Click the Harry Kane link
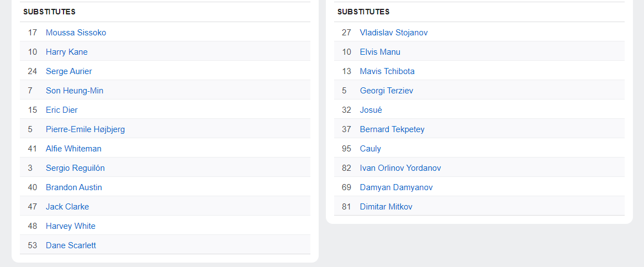This screenshot has width=644, height=267. tap(66, 52)
